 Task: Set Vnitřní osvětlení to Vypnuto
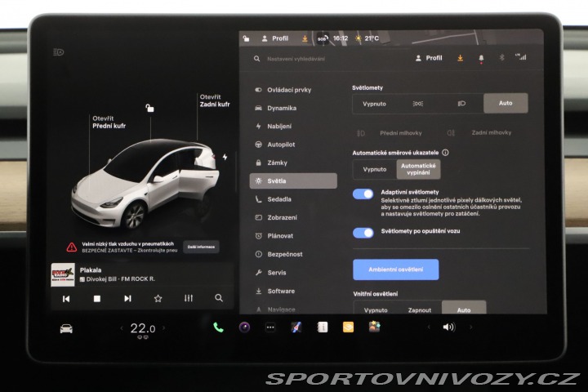pos(376,310)
